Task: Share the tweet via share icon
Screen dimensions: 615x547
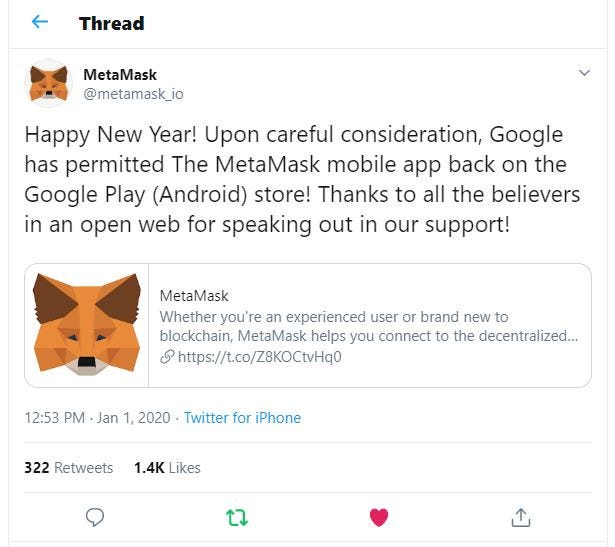Action: [x=520, y=517]
